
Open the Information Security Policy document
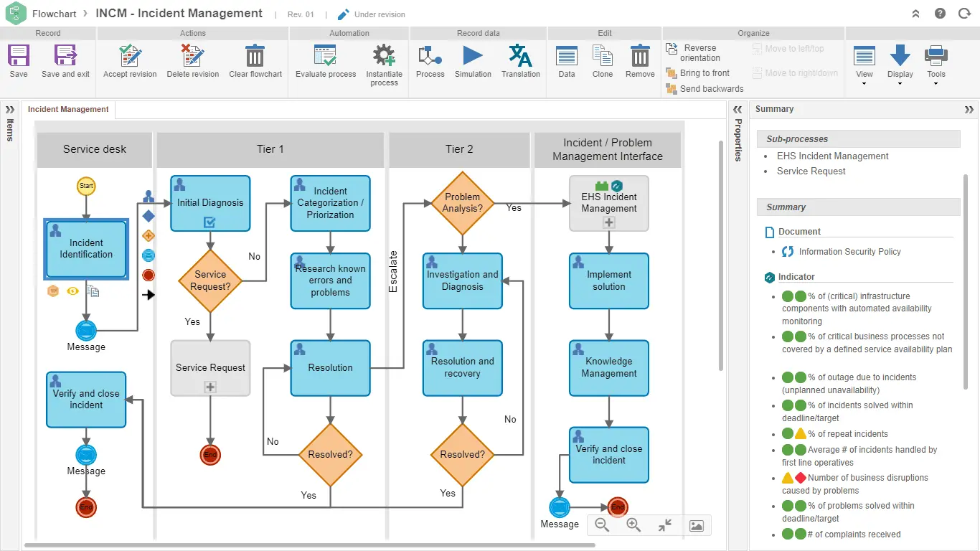click(x=849, y=252)
